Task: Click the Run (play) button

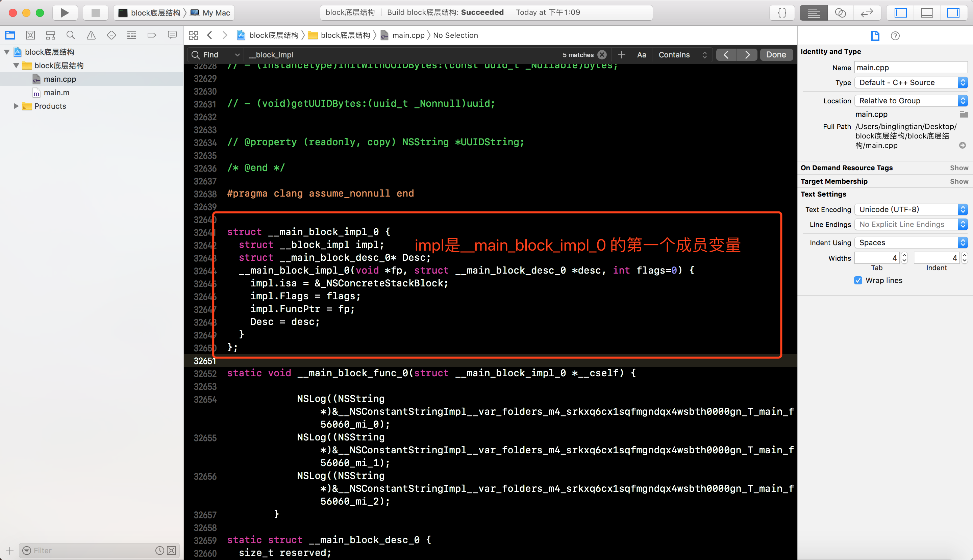Action: [65, 13]
